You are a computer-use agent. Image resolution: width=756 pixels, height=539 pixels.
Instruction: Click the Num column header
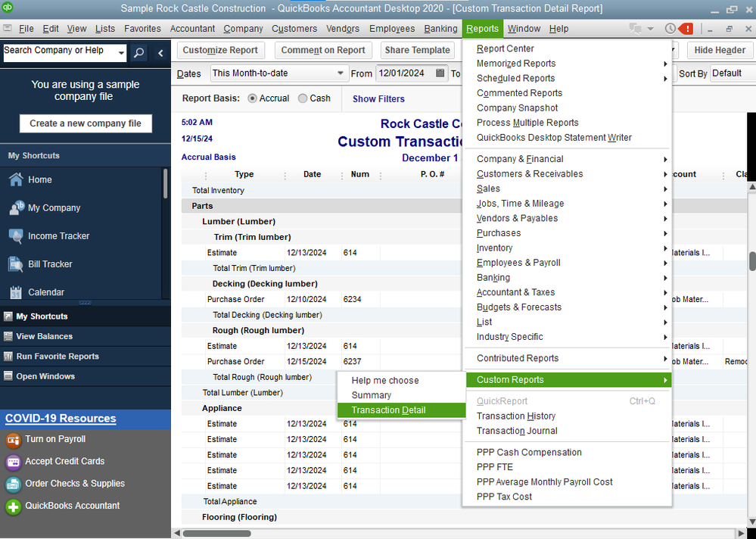[x=360, y=175]
